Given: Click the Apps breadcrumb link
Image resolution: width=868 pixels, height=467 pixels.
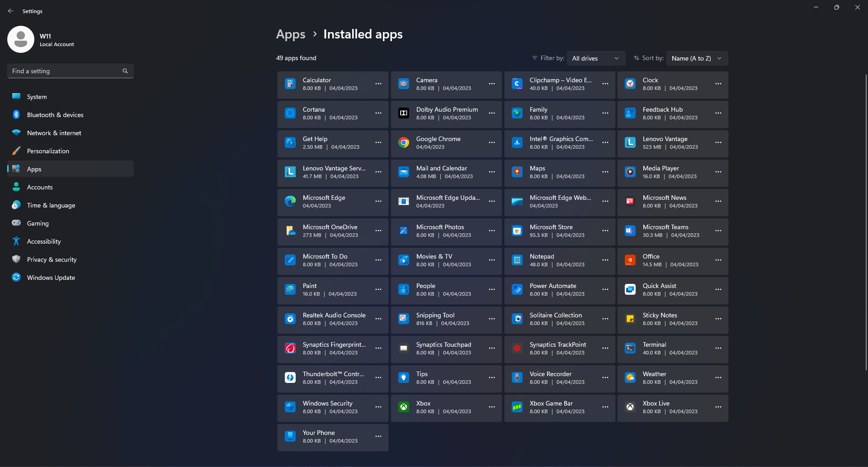Looking at the screenshot, I should [291, 34].
